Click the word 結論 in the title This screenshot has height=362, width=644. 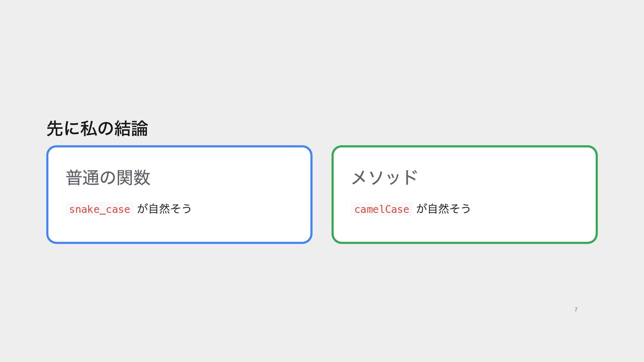point(131,128)
